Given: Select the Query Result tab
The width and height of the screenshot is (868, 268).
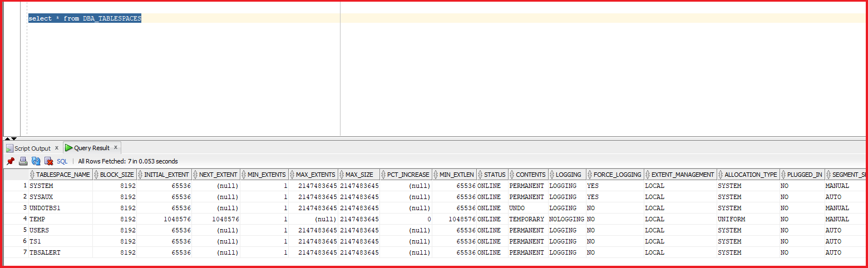Looking at the screenshot, I should tap(88, 148).
